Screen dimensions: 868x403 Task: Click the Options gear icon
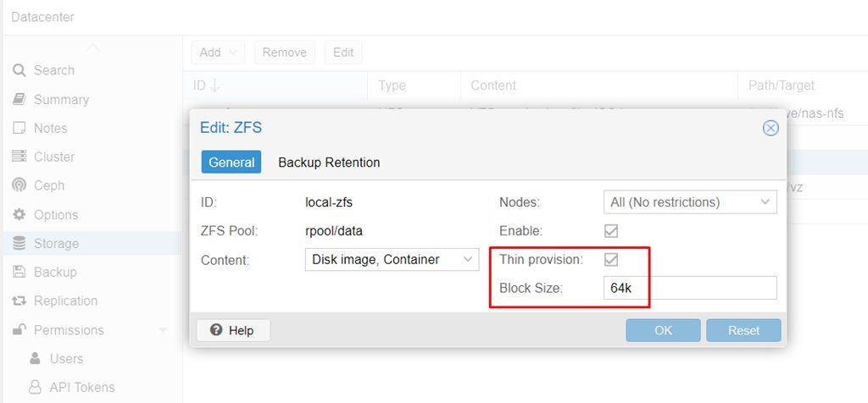pyautogui.click(x=19, y=214)
